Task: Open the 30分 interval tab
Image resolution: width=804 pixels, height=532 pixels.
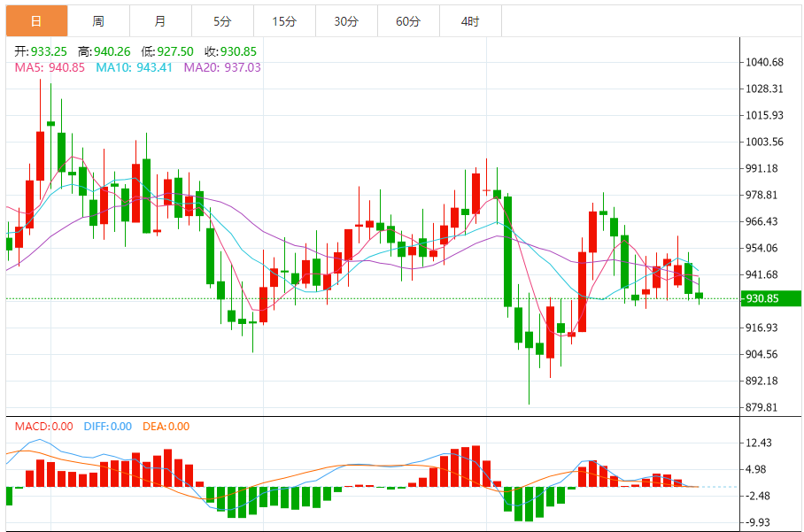Action: coord(346,21)
